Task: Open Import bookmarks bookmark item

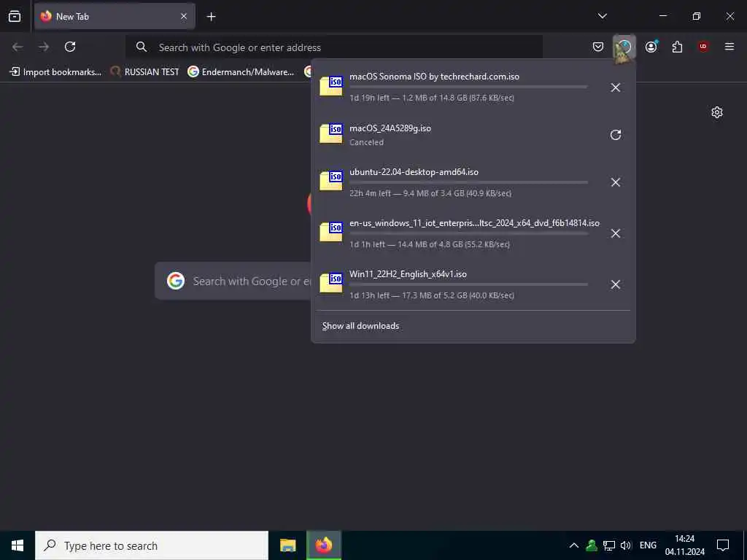Action: pos(55,72)
